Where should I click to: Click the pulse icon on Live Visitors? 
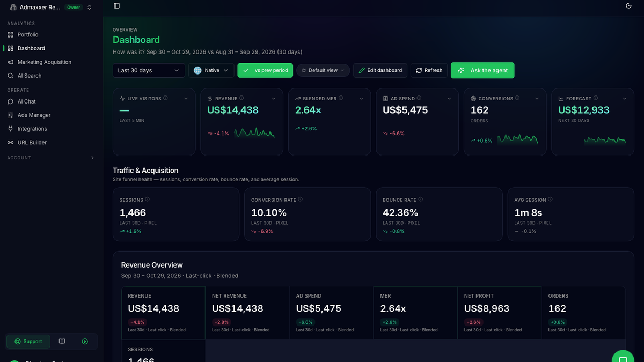point(122,99)
